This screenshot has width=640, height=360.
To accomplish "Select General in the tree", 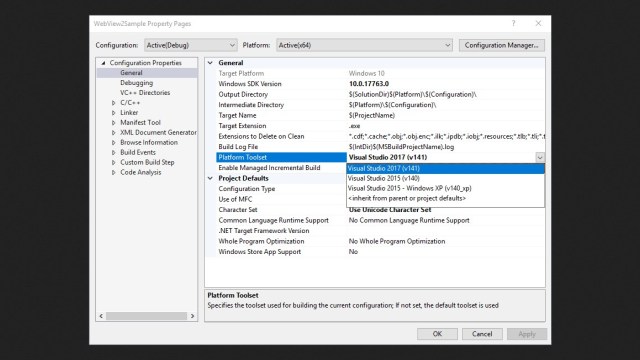I will [x=131, y=73].
